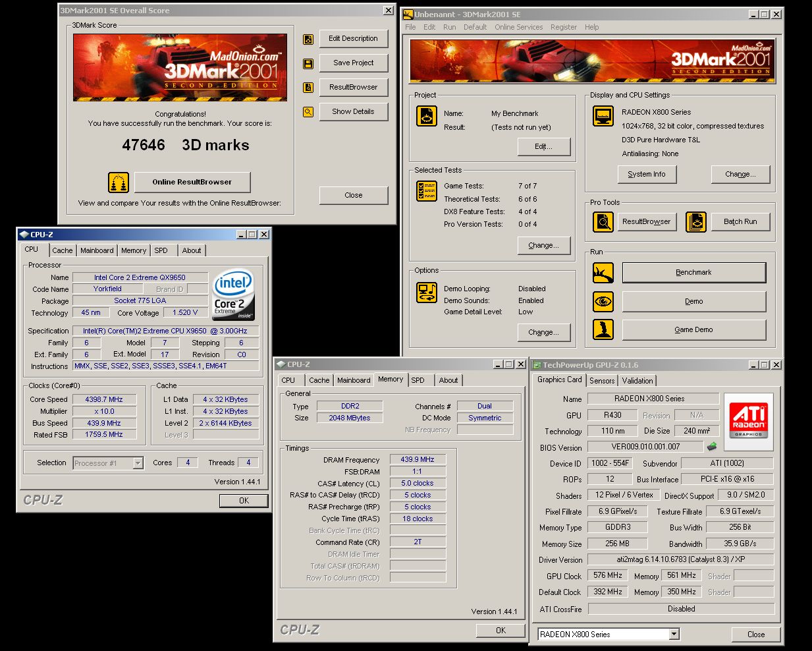Click the Online ResultBrowser yellow icon

tap(119, 182)
